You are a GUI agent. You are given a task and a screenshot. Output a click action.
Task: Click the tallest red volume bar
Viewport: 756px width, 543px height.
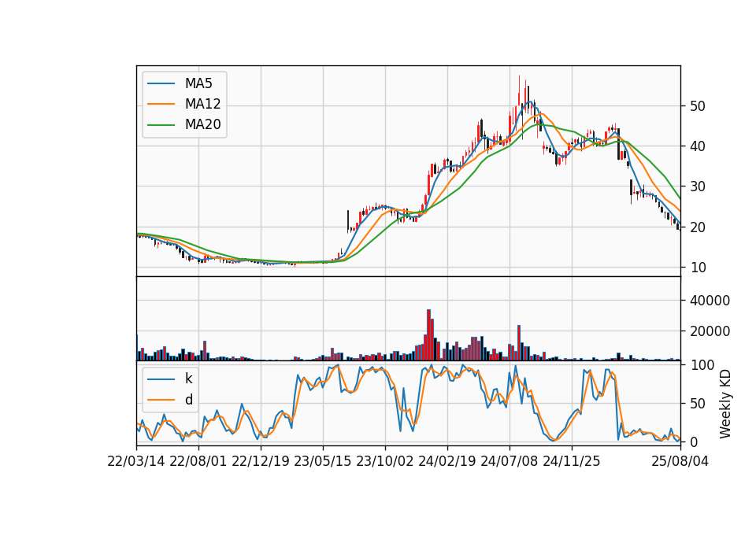pyautogui.click(x=428, y=335)
